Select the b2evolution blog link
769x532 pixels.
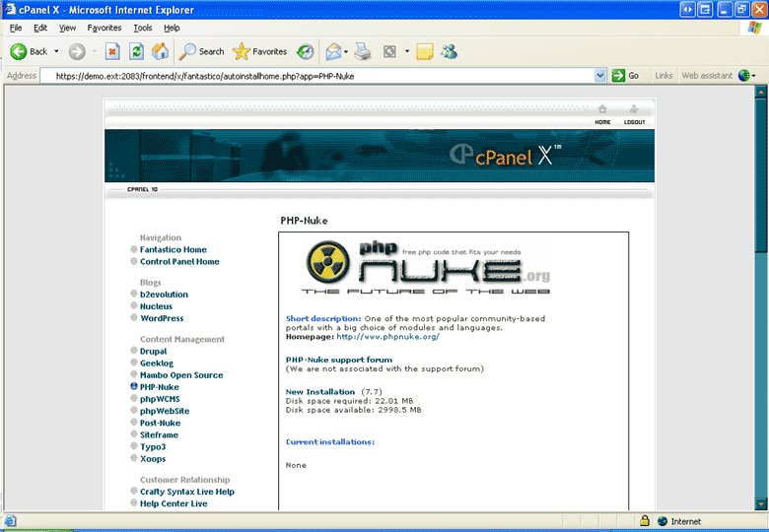click(164, 295)
